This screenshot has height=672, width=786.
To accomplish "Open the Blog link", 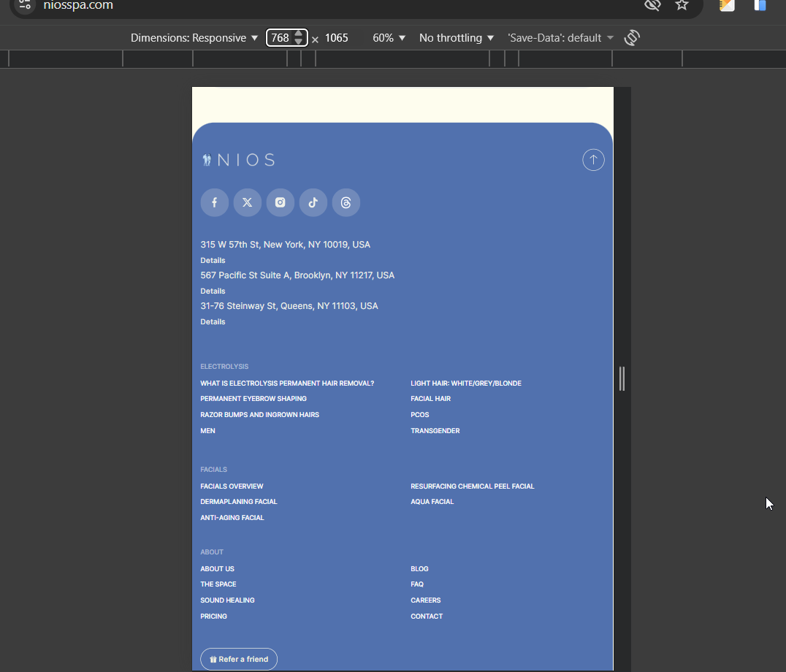I will [419, 569].
